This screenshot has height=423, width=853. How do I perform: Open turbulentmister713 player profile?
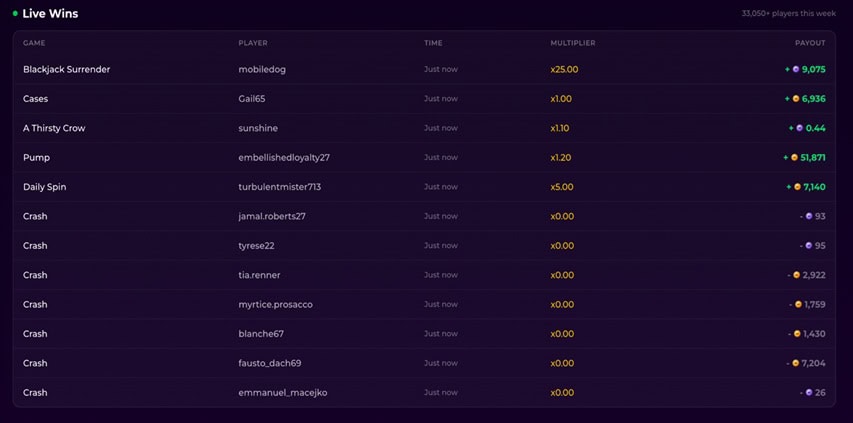pos(280,187)
